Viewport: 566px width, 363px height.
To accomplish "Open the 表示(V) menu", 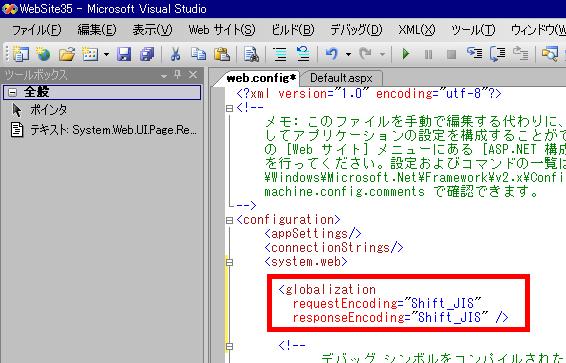I will point(152,30).
